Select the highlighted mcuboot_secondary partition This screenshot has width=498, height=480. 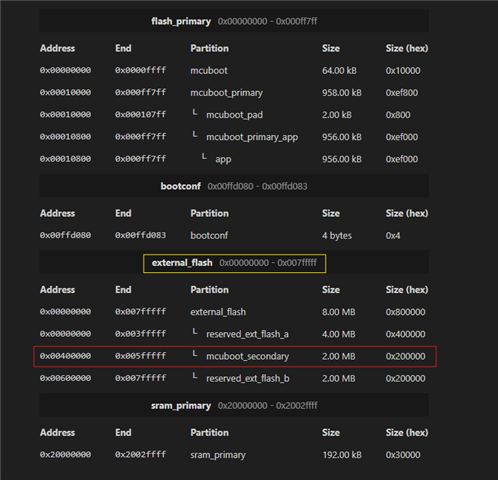click(x=235, y=356)
